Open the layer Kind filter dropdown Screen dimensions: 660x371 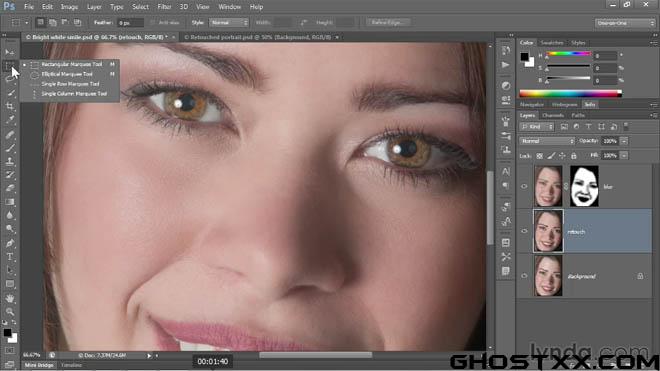pos(537,126)
